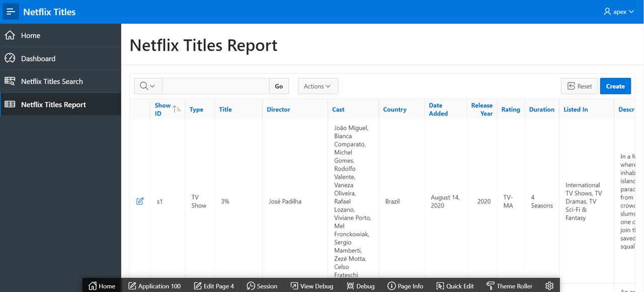The height and width of the screenshot is (292, 644).
Task: Click Quick Edit in developer toolbar
Action: click(455, 286)
